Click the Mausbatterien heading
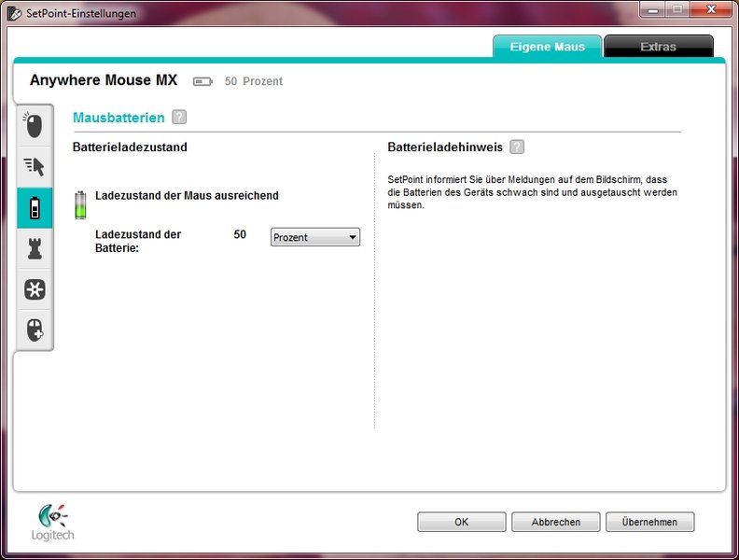Viewport: 739px width, 560px height. pyautogui.click(x=119, y=118)
